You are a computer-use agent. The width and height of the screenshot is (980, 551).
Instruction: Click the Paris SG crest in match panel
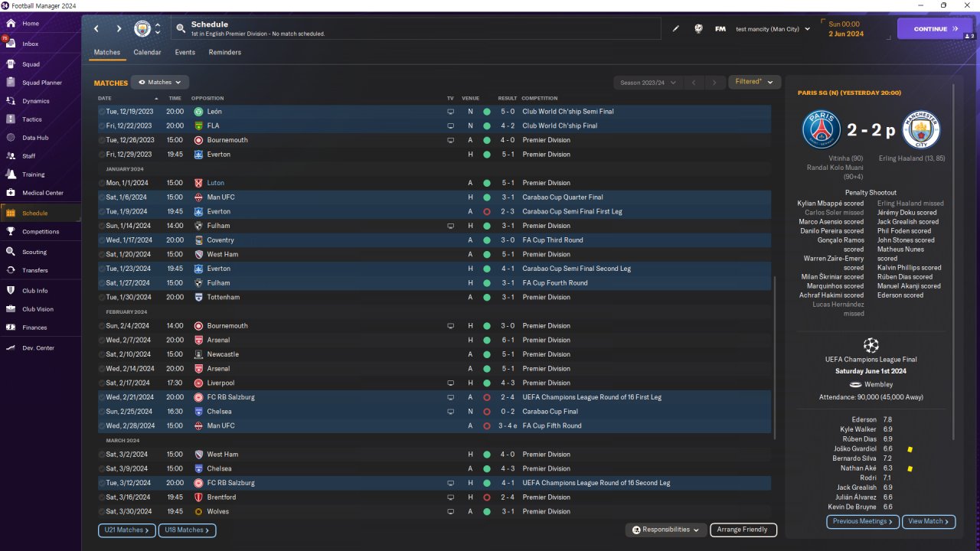click(x=822, y=129)
